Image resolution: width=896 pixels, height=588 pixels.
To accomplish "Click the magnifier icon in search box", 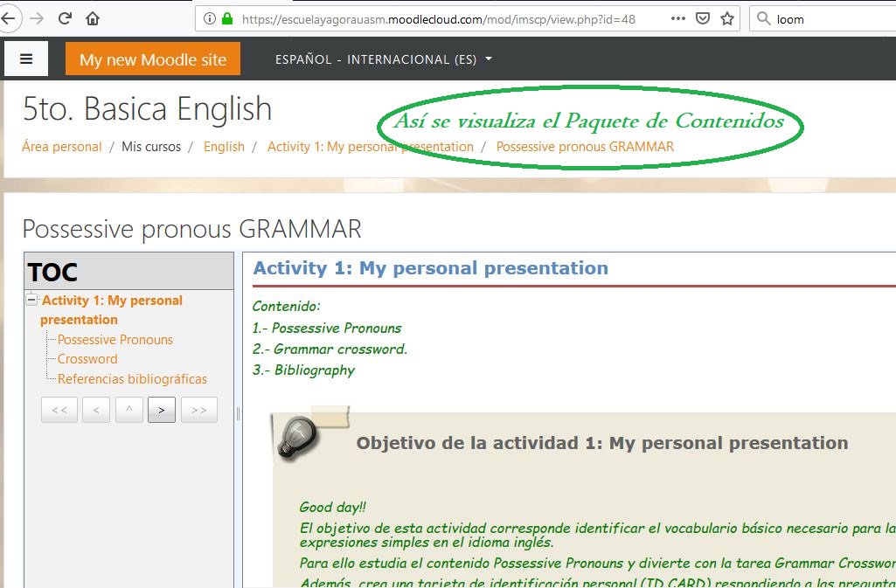I will 763,19.
